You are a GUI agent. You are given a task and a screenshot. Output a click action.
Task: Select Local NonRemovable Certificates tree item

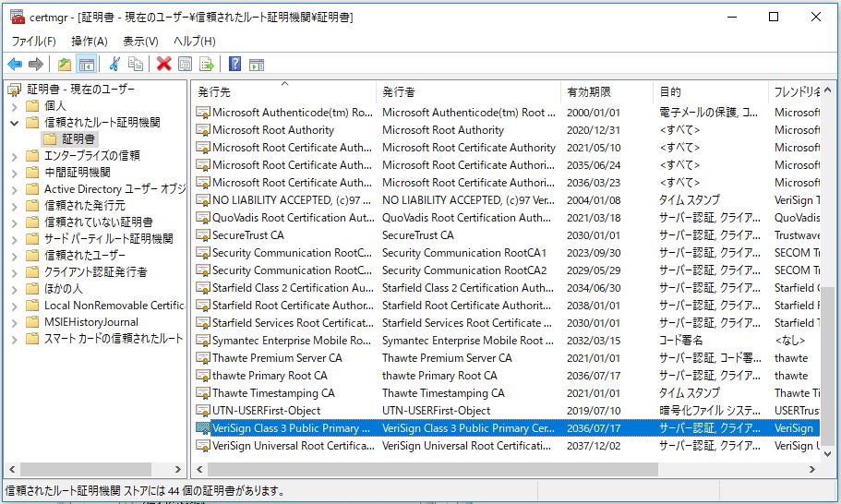(x=114, y=306)
